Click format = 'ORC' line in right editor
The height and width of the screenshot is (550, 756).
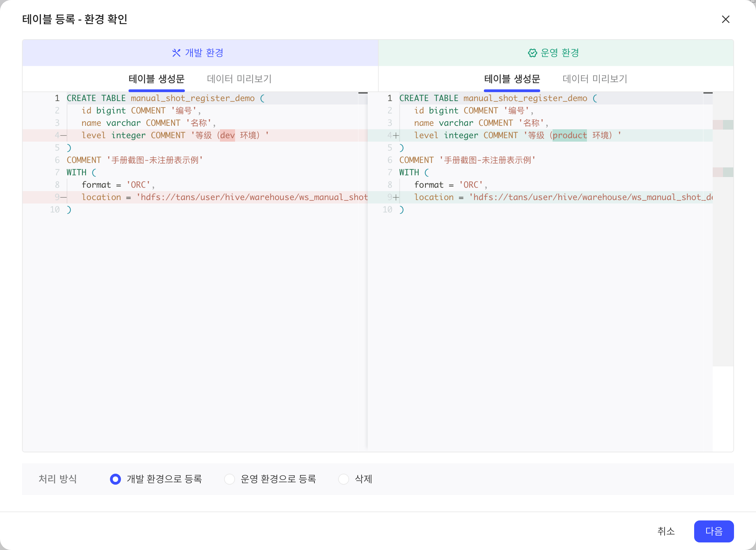click(x=451, y=185)
